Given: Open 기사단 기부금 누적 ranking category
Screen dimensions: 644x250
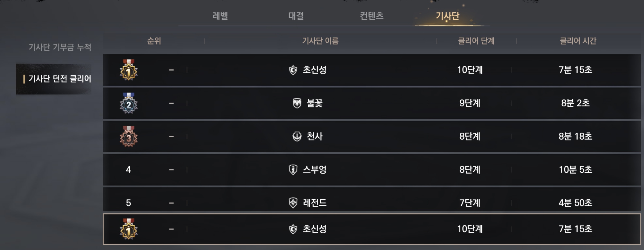Looking at the screenshot, I should pos(60,47).
